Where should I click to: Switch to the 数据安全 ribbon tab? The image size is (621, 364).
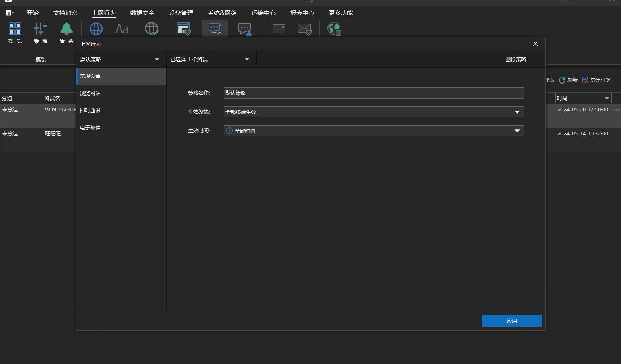tap(142, 13)
